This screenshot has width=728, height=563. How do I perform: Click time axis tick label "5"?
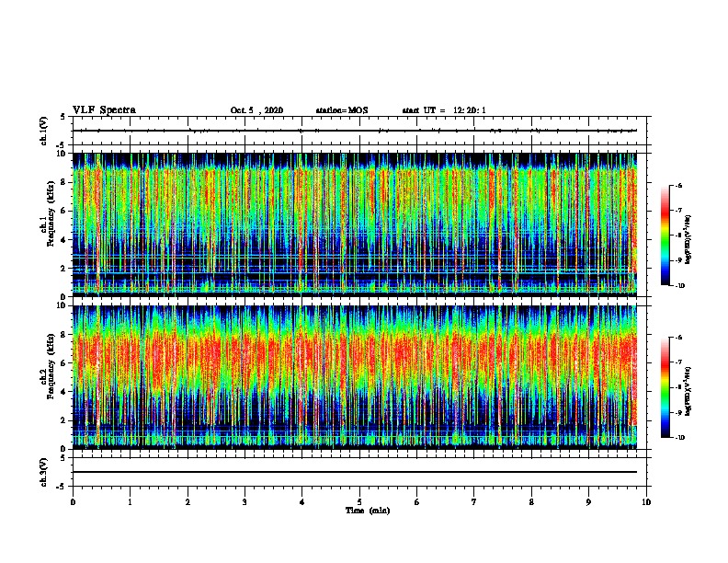(359, 501)
